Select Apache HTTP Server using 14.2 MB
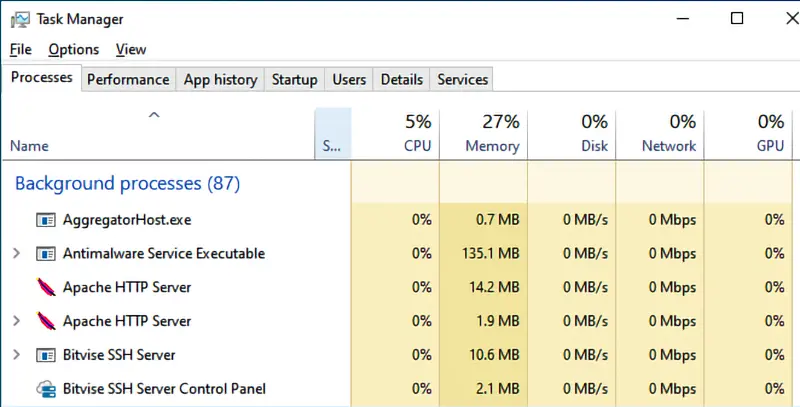 [398, 288]
